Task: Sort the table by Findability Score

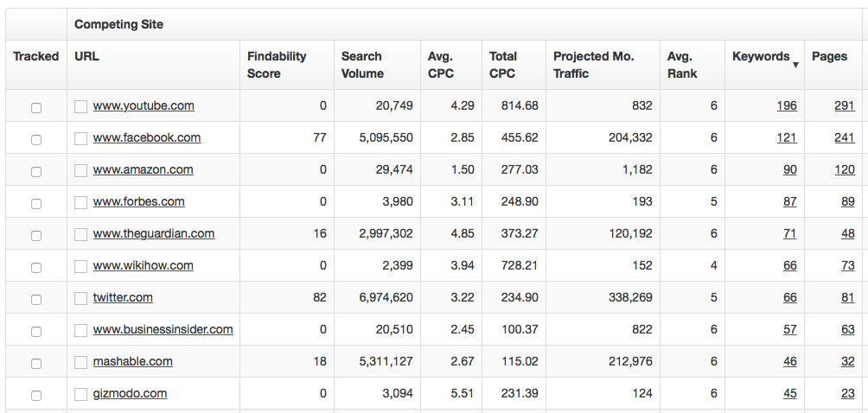Action: 277,65
